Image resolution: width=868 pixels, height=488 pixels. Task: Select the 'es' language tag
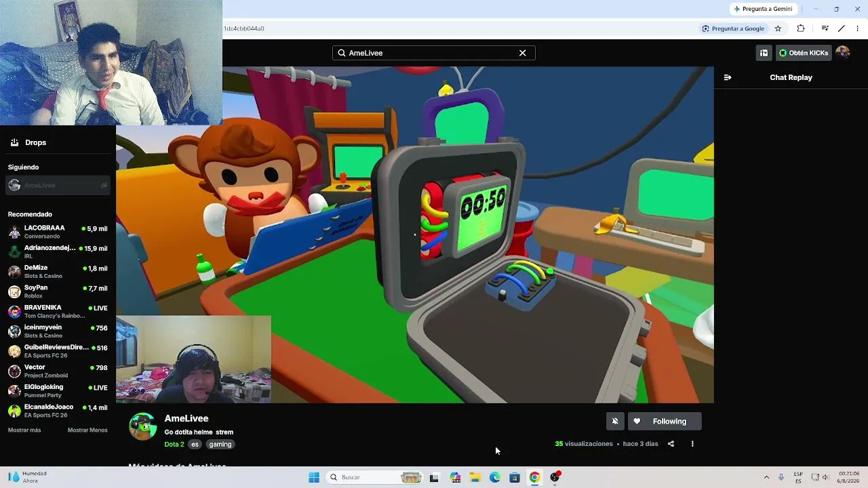pos(195,445)
